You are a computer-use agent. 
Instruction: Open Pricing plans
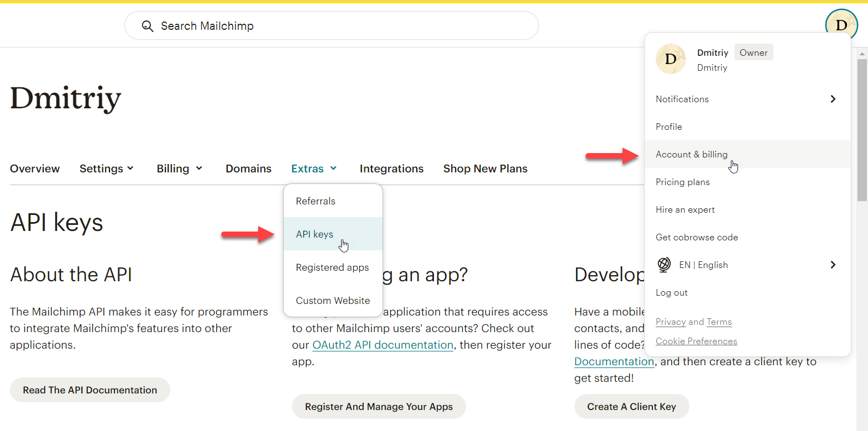(x=747, y=182)
